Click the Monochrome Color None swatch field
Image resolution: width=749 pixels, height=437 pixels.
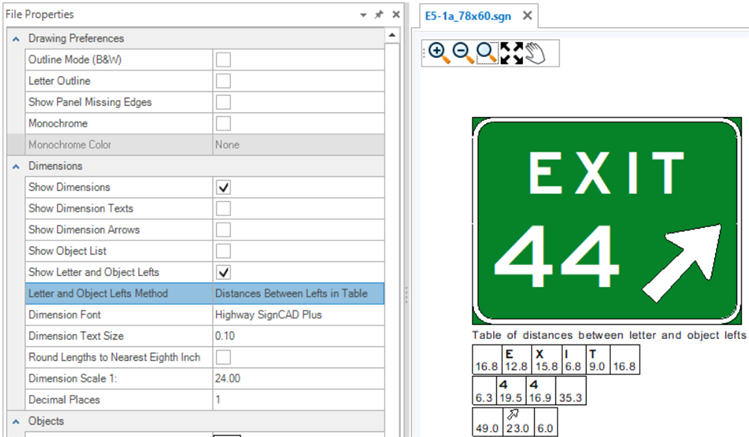click(297, 145)
